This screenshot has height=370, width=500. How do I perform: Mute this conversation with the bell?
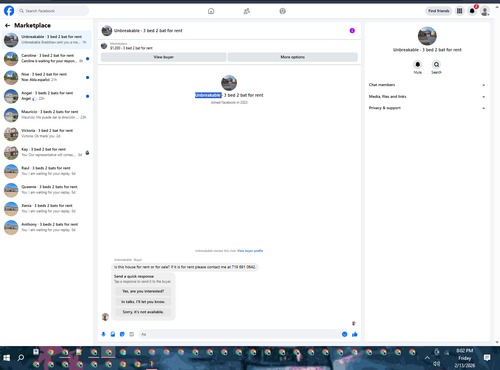tap(418, 64)
